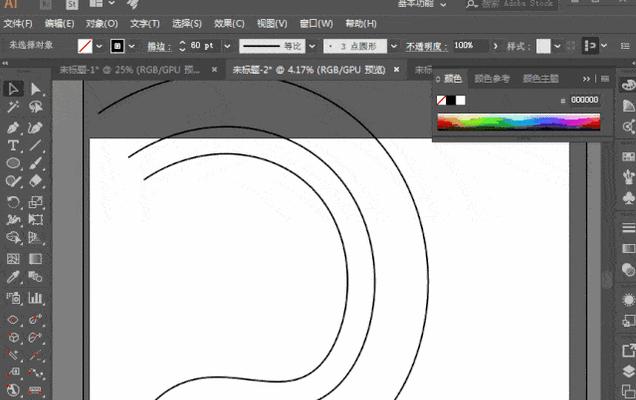Open the 对象(O) menu
636x400 pixels.
pyautogui.click(x=102, y=24)
